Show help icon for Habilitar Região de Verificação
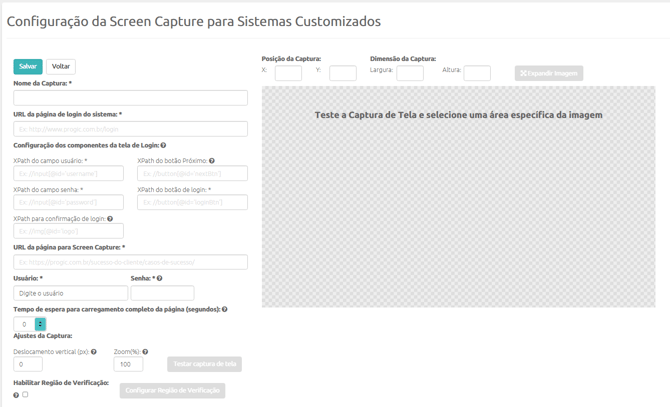Image resolution: width=670 pixels, height=407 pixels. pyautogui.click(x=16, y=395)
